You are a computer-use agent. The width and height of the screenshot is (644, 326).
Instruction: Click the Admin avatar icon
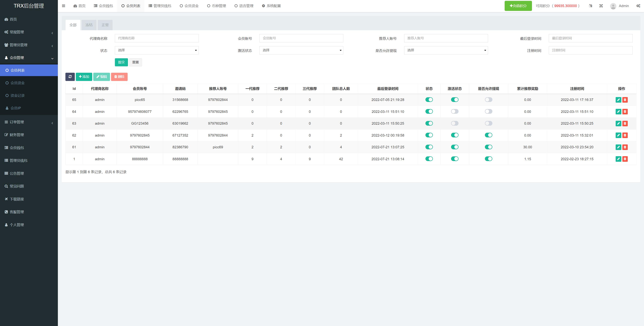[613, 6]
